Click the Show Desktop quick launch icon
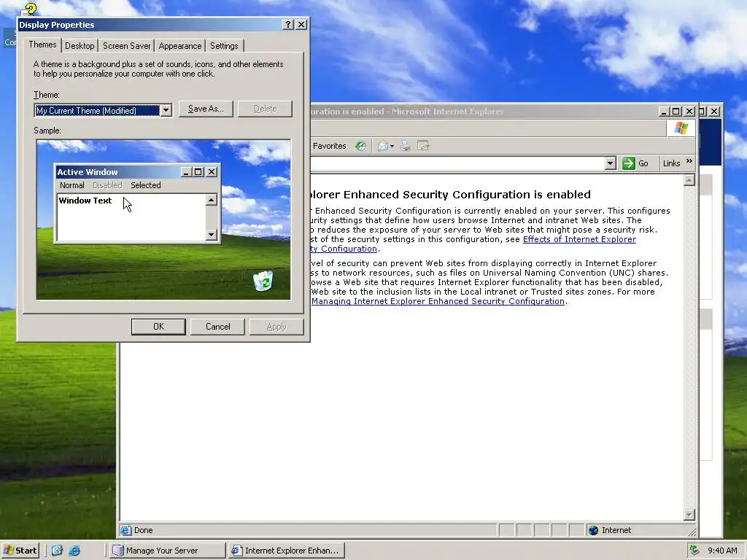This screenshot has width=747, height=560. 57,551
